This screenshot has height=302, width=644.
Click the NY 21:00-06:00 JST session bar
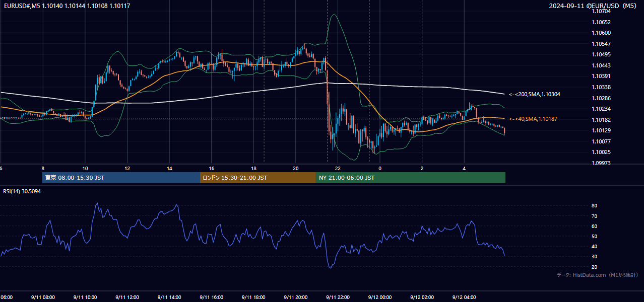411,178
